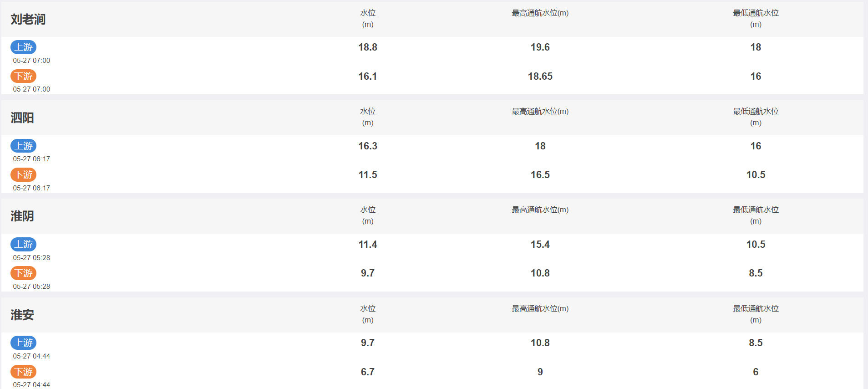Viewport: 868px width, 389px height.
Task: Click the 下游 badge under 淮安
Action: tap(24, 372)
